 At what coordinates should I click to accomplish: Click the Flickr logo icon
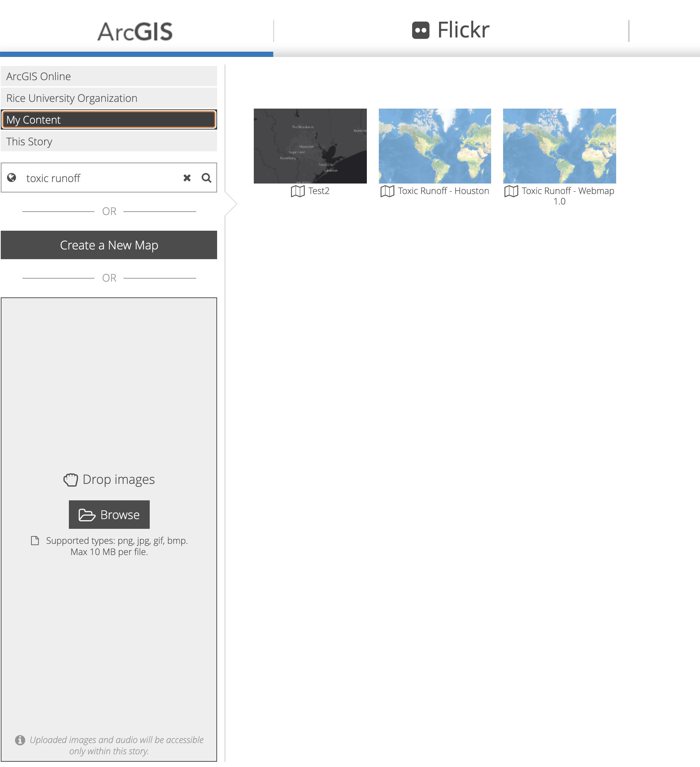pyautogui.click(x=421, y=30)
